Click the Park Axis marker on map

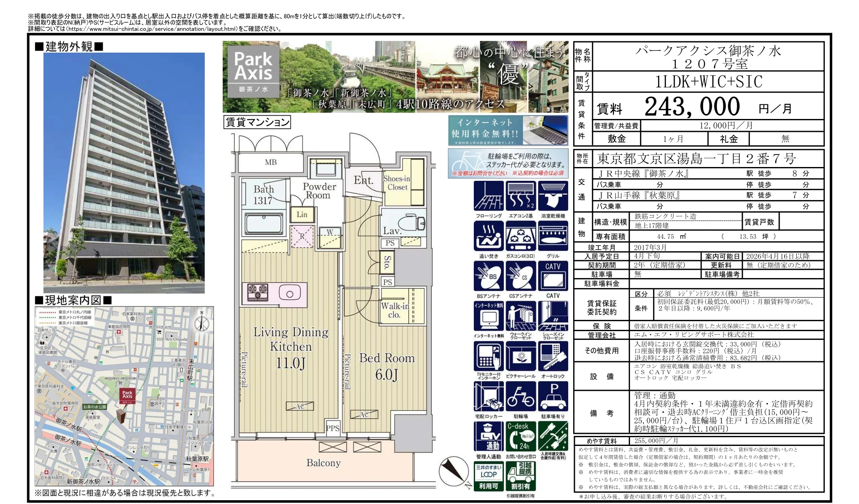click(127, 395)
